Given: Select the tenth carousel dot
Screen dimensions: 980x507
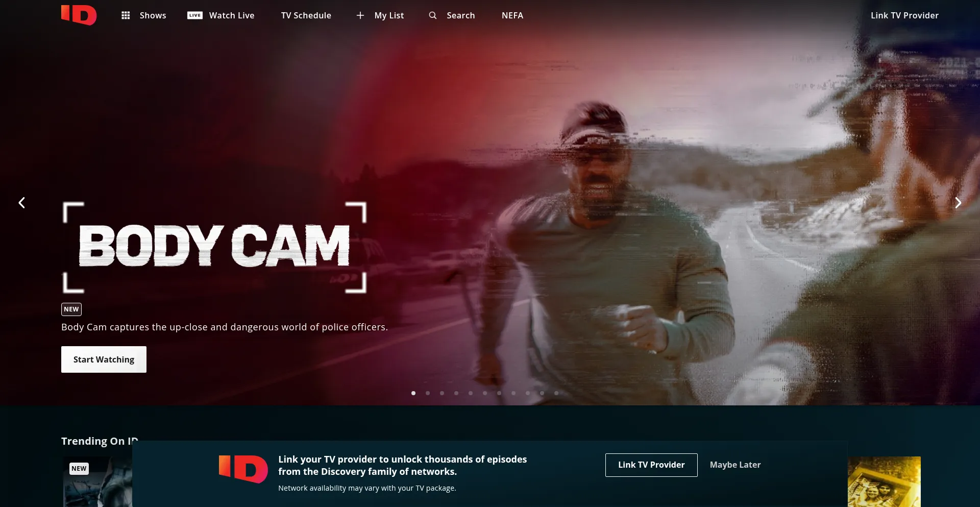Looking at the screenshot, I should click(542, 393).
